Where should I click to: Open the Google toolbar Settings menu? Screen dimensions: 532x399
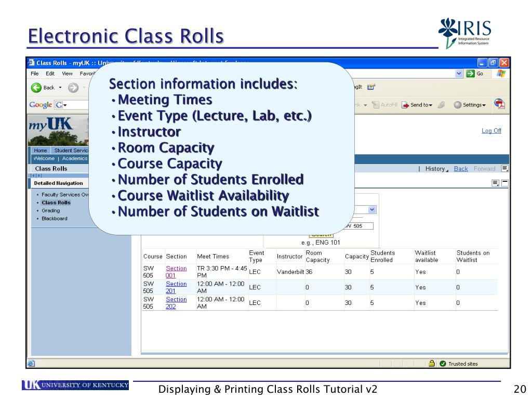[x=470, y=105]
